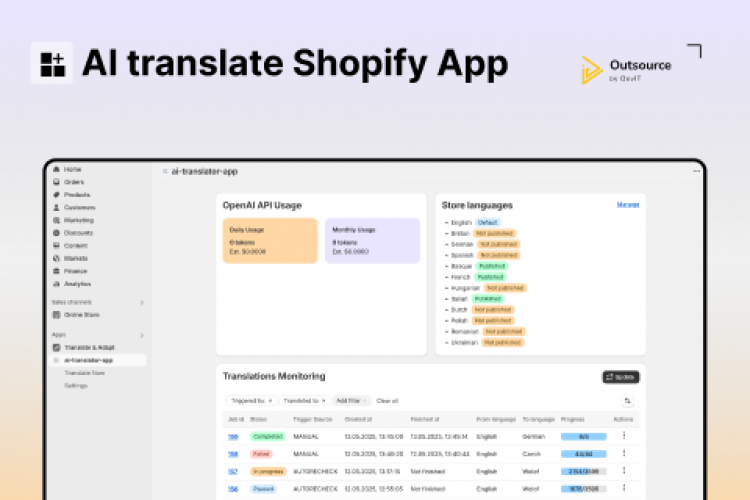Open actions menu for job 158
This screenshot has width=750, height=500.
(x=624, y=453)
